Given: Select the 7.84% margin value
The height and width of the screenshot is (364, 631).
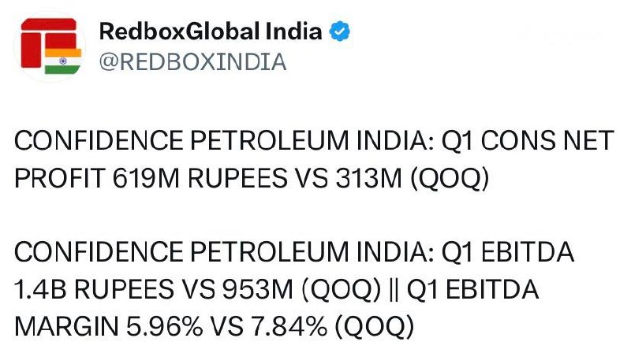Looking at the screenshot, I should click(289, 327).
